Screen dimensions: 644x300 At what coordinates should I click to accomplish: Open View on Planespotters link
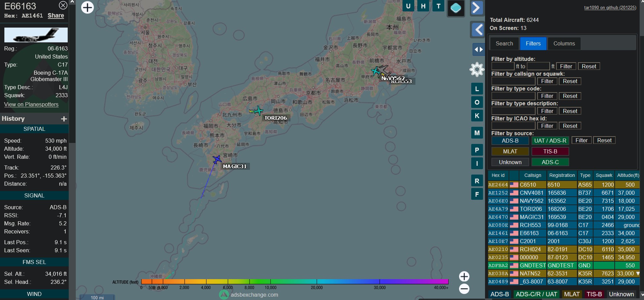(x=31, y=104)
